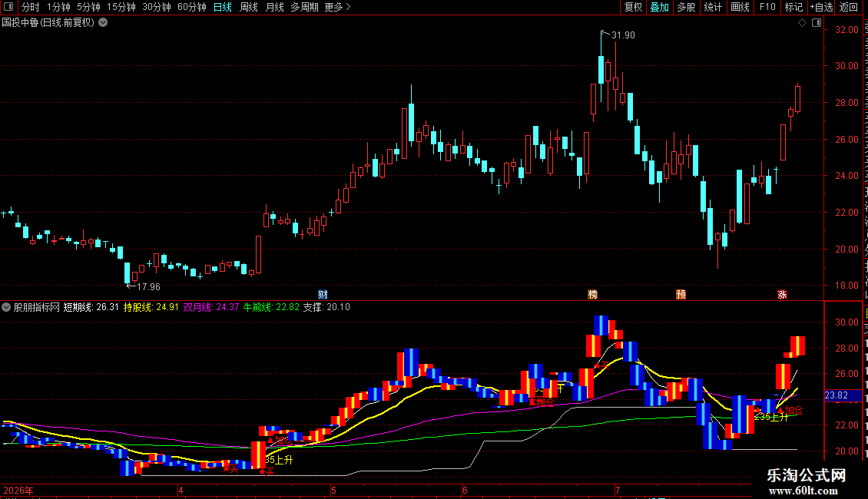Select the 15分钟 period tab

tap(121, 7)
